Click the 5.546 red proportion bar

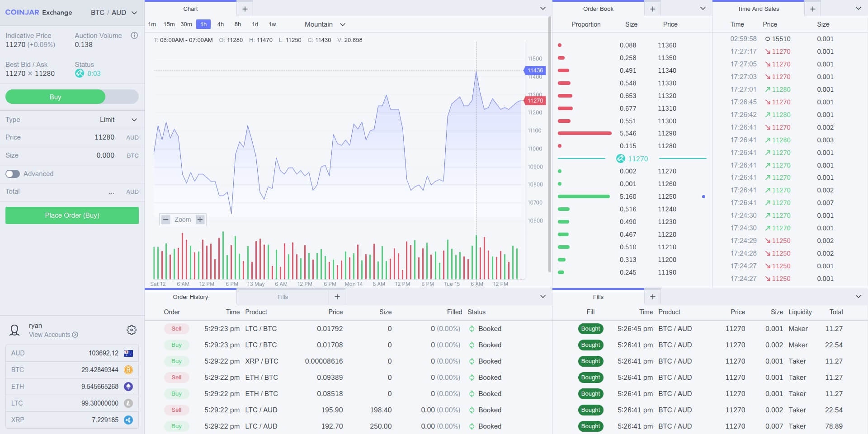pos(585,133)
